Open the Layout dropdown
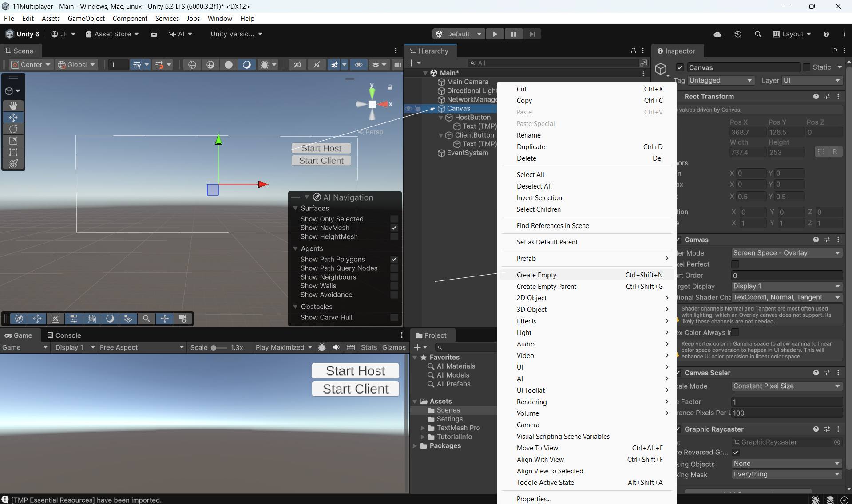Screen dimensions: 852x504 pos(792,34)
